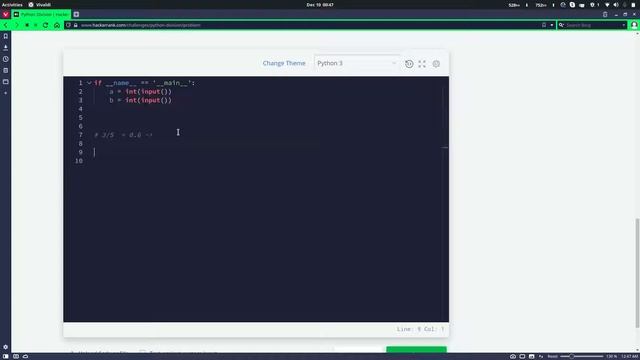Click the green Submit Code button

[x=416, y=349]
